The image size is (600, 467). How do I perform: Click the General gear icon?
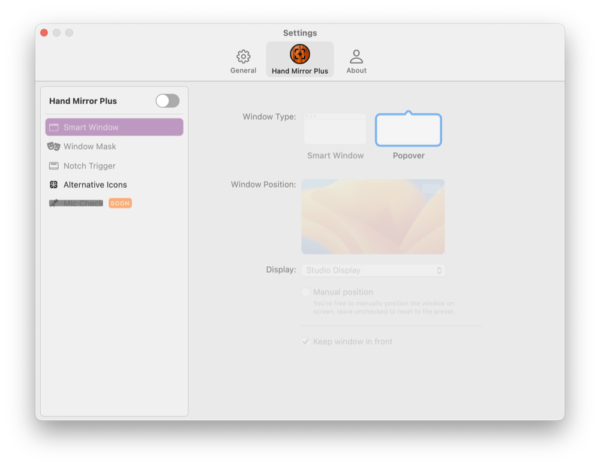243,56
